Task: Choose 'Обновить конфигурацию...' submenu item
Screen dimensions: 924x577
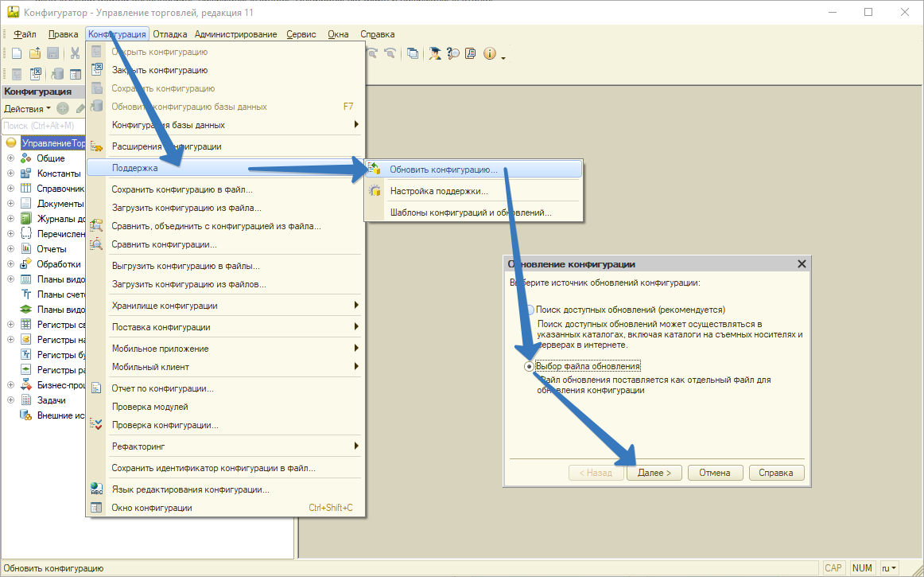Action: (x=443, y=170)
